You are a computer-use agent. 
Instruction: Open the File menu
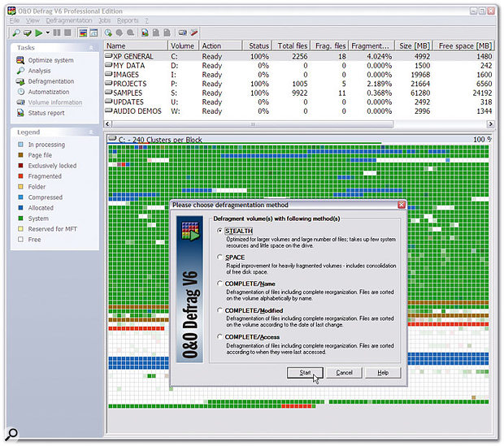[14, 20]
